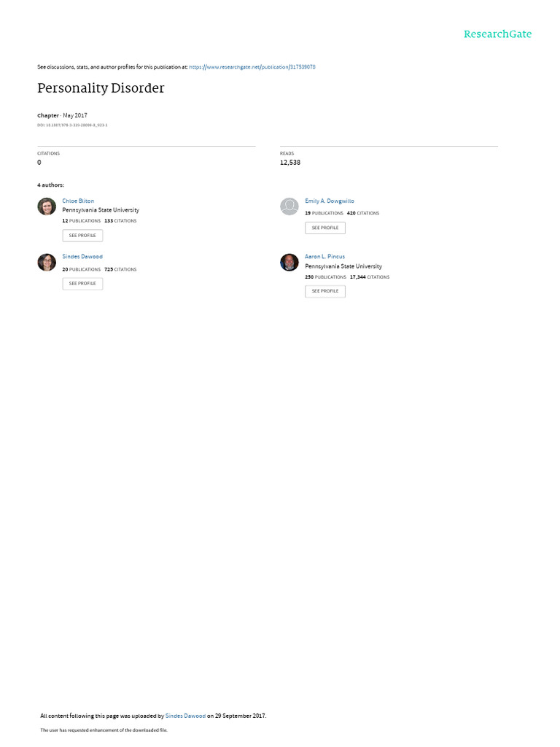Image resolution: width=560 pixels, height=747 pixels.
Task: Click See Profile under Sindes Dawood
Action: [82, 284]
